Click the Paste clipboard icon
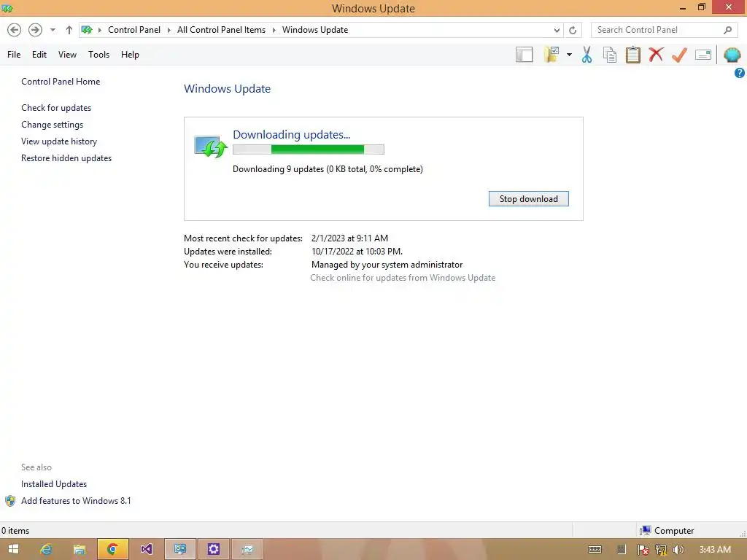This screenshot has height=560, width=747. (632, 55)
